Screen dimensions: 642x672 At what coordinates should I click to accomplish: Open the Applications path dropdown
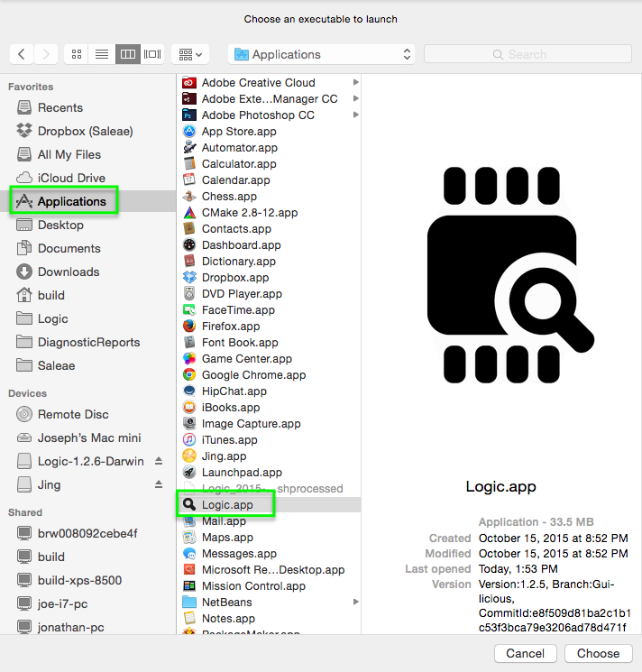pos(322,54)
